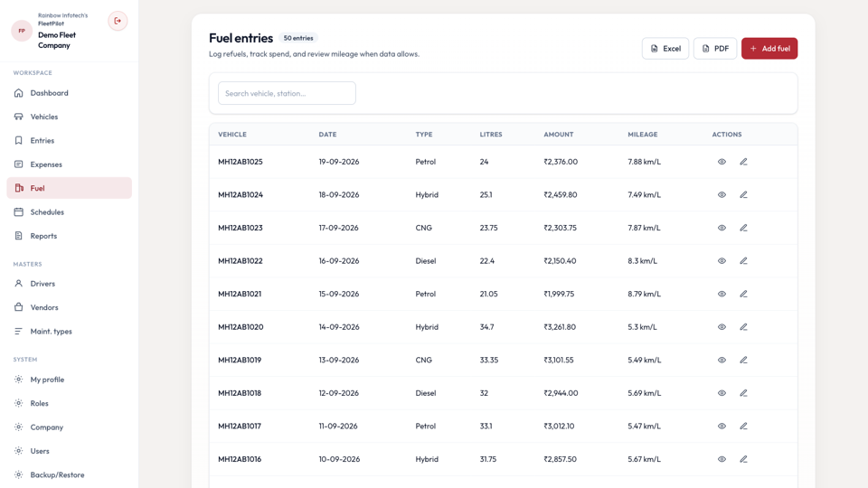Open Maint. types in the sidebar
Image resolution: width=868 pixels, height=488 pixels.
click(70, 331)
